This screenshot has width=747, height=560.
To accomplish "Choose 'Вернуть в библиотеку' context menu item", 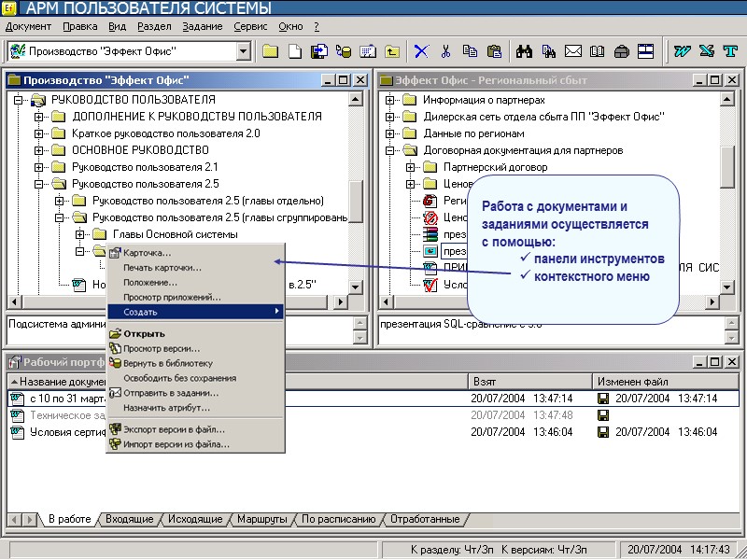I will (196, 363).
